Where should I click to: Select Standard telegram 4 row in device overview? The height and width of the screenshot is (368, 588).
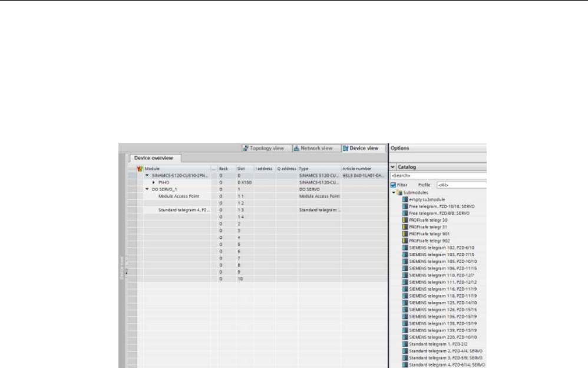point(184,210)
